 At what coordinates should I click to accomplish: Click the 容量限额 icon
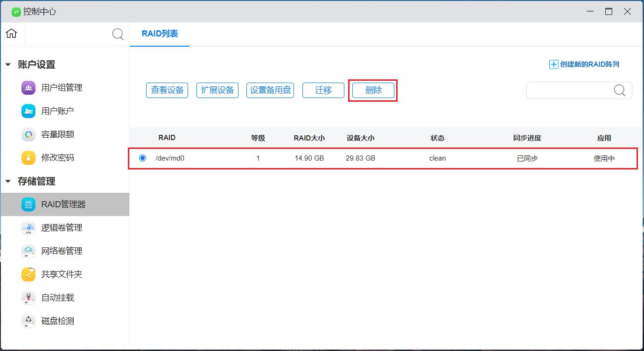click(28, 134)
